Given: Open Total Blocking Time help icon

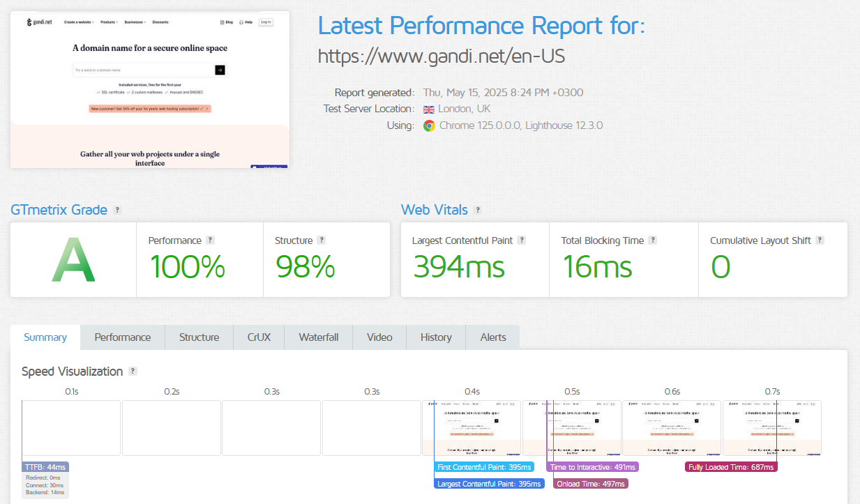Looking at the screenshot, I should pos(653,240).
